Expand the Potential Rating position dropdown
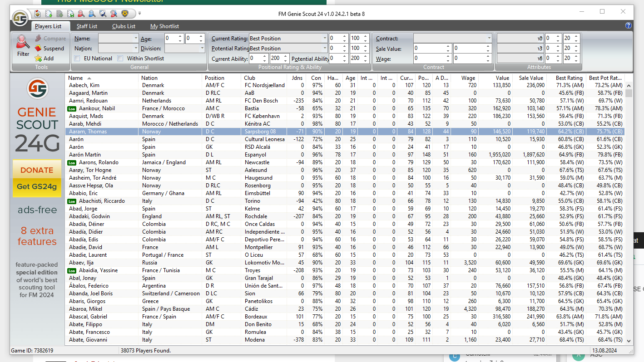Viewport: 644px width, 362px height. click(324, 49)
